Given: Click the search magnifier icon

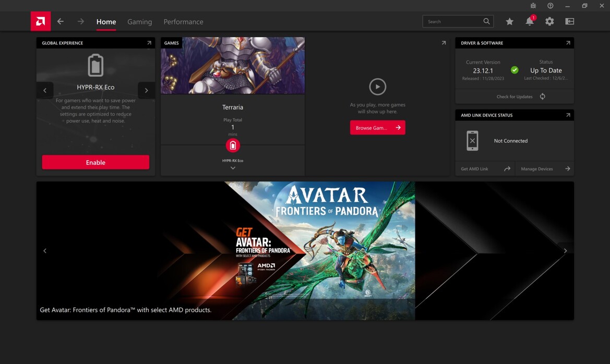Looking at the screenshot, I should [486, 21].
